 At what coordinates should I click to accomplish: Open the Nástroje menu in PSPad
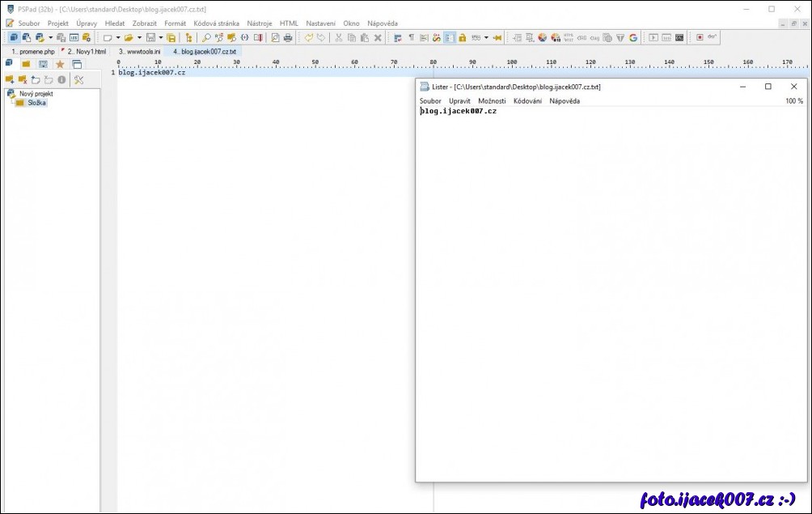pos(259,23)
